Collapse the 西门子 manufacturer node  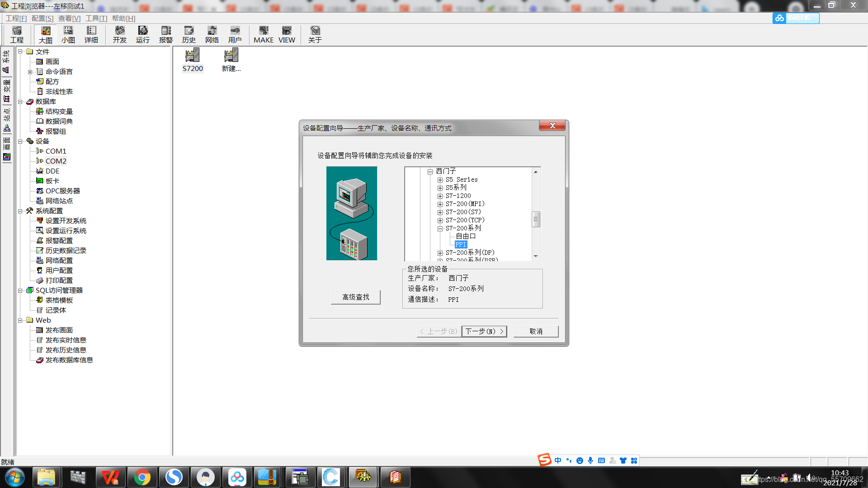pos(430,172)
